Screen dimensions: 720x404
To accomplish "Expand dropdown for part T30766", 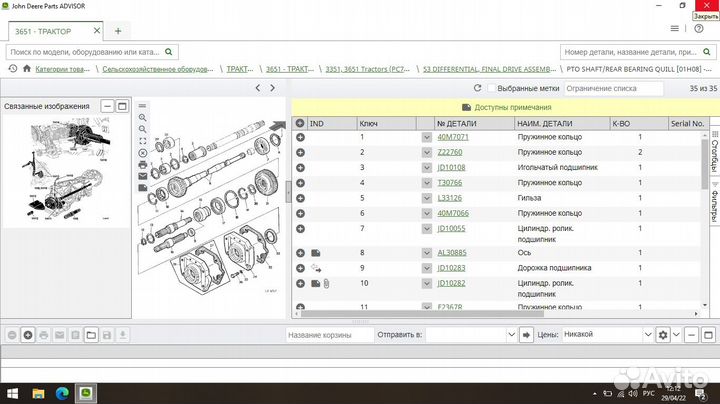I will click(x=427, y=183).
